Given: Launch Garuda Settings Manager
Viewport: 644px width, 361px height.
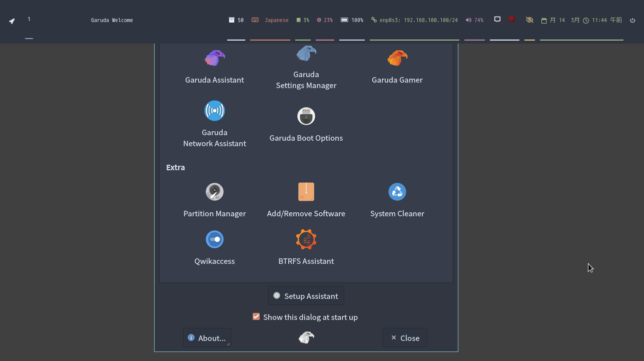Looking at the screenshot, I should pyautogui.click(x=306, y=66).
